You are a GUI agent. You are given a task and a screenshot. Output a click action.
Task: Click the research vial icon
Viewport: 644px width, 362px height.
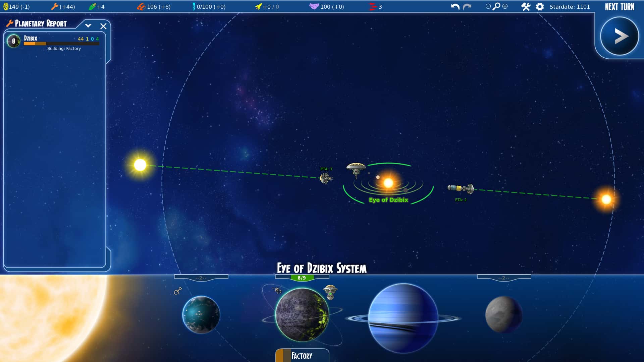pos(194,6)
